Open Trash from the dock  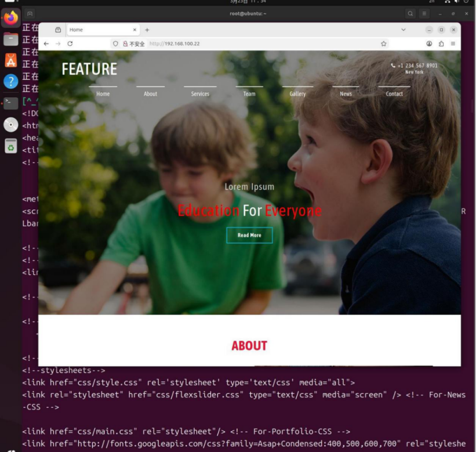(11, 146)
